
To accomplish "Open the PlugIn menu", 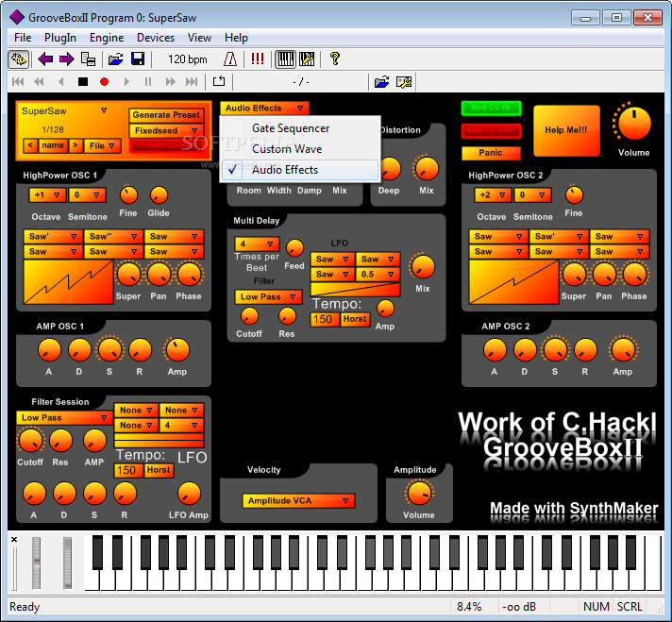I will coord(60,38).
